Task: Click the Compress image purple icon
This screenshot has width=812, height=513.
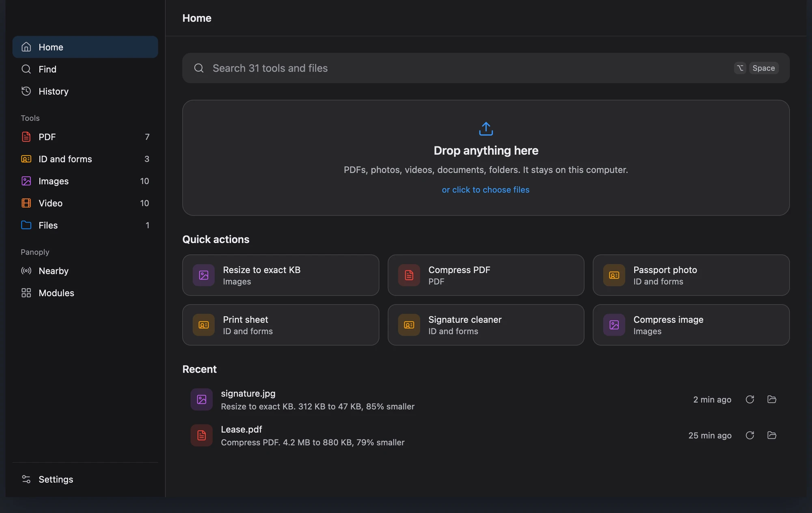Action: (x=614, y=325)
